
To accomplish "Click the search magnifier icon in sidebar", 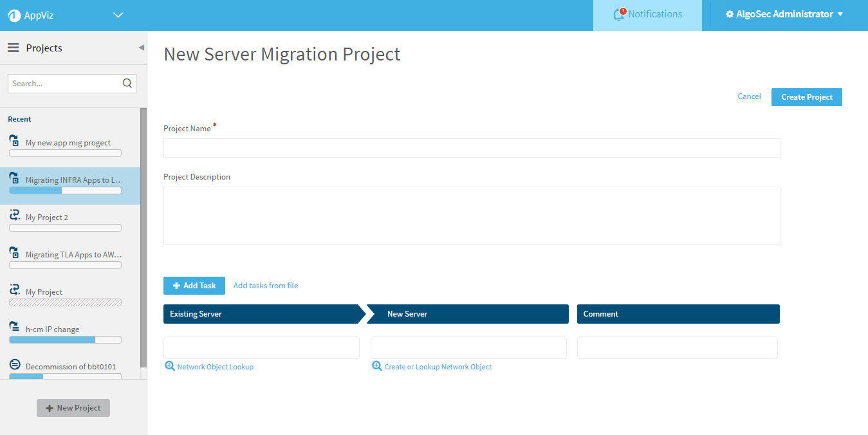I will [127, 83].
